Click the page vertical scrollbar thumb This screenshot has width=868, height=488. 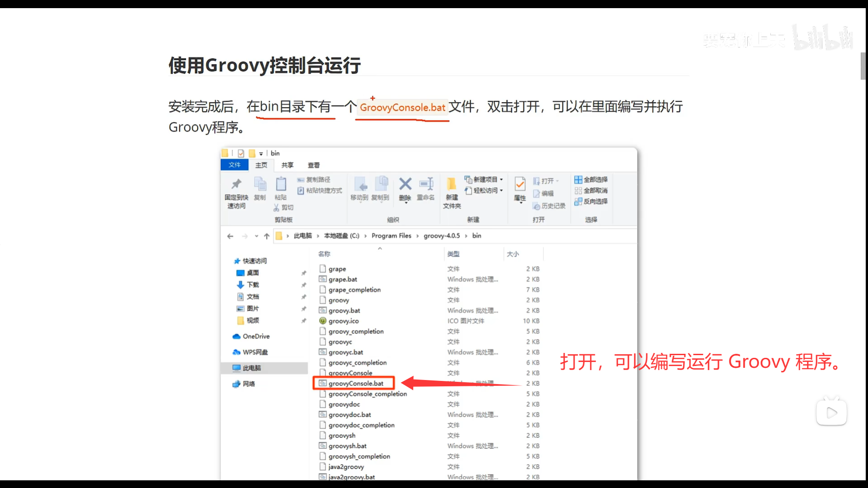tap(863, 66)
